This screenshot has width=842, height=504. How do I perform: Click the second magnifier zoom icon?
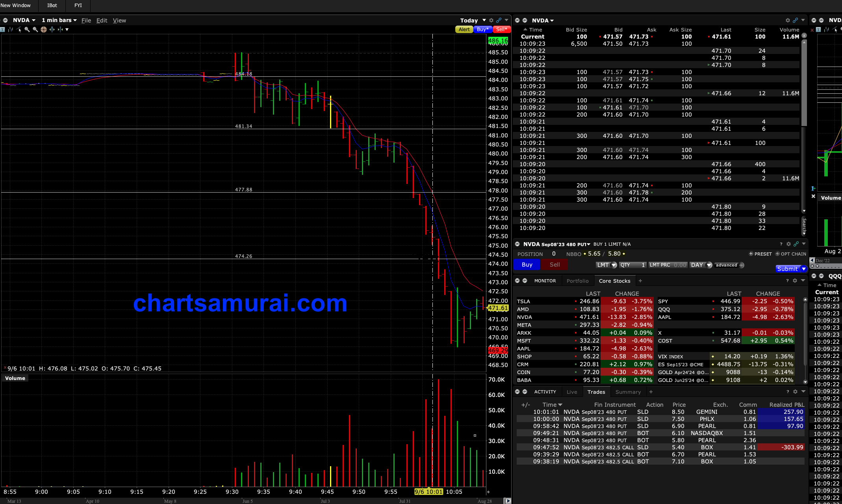point(35,30)
